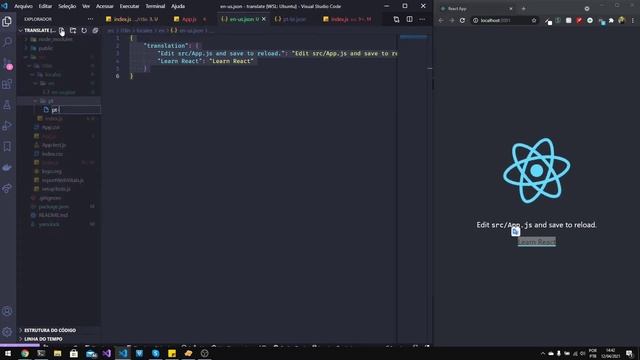
Task: Open the Bookmarks view in the activity bar
Action: (x=7, y=147)
